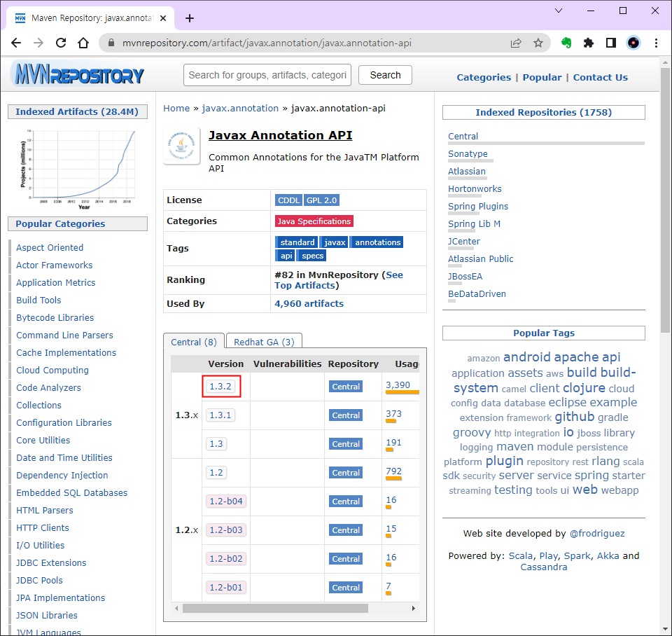The width and height of the screenshot is (672, 636).
Task: Open the profile avatar icon
Action: [633, 43]
